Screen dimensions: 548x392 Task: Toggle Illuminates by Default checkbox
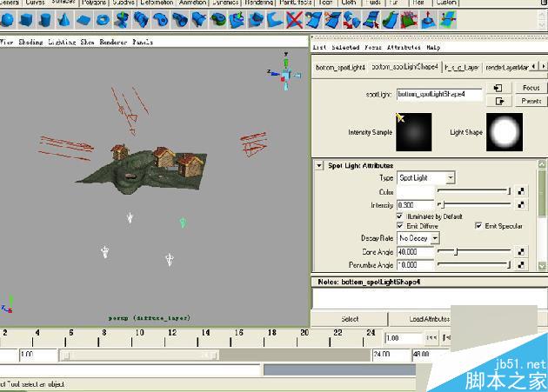pos(400,216)
